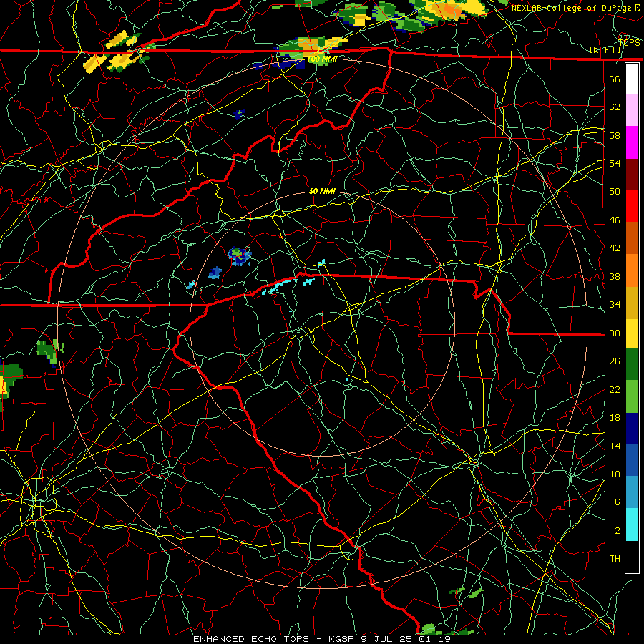Click the burnt orange swatch below red
Screen dimensions: 644x644
(632, 238)
